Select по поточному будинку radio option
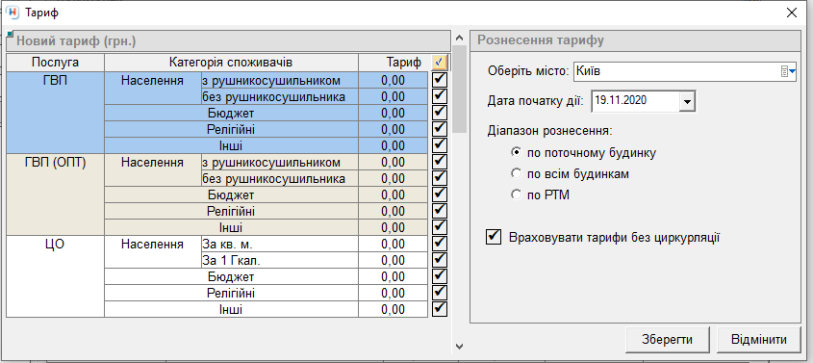Screen dimensions: 813x363 [x=516, y=153]
